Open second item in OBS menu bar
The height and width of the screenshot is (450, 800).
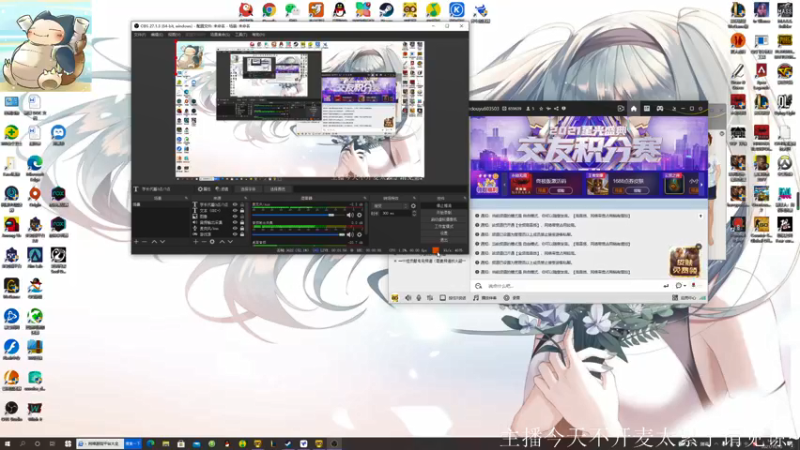pos(157,35)
